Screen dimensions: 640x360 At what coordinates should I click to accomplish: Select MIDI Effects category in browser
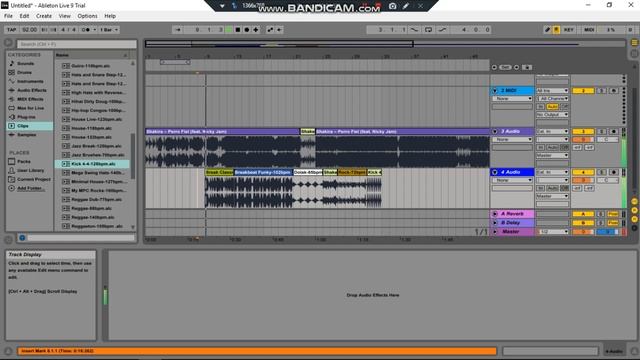pos(30,99)
